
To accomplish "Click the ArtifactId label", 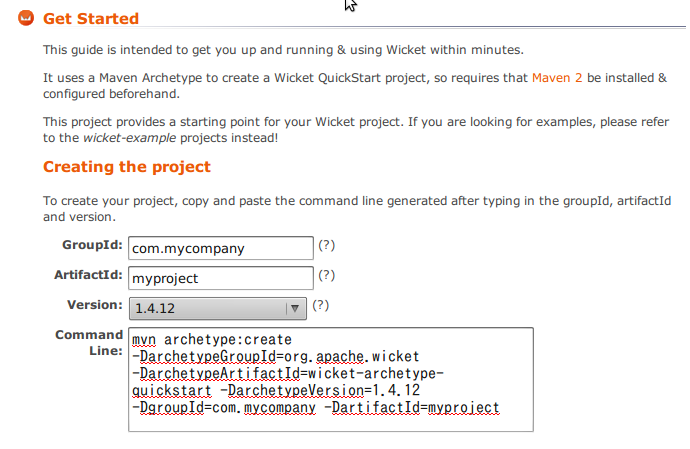I will (88, 275).
